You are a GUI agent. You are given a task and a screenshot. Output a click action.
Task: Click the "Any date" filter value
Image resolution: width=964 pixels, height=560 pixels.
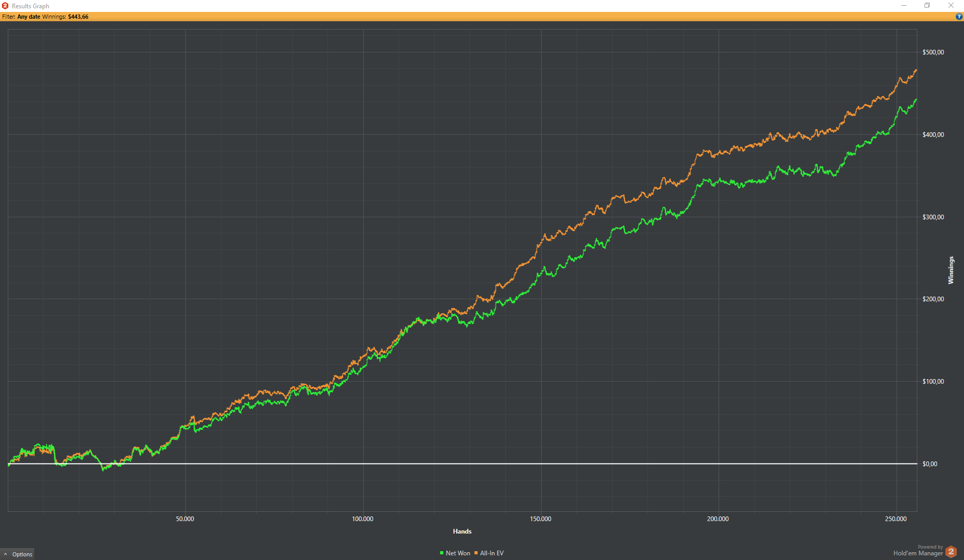(x=29, y=17)
